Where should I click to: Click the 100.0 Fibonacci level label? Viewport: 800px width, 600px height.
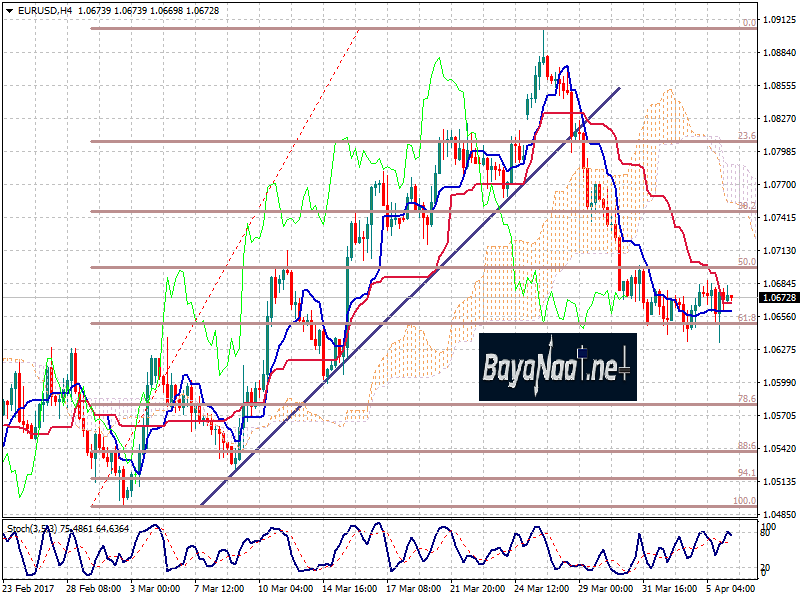tap(744, 500)
